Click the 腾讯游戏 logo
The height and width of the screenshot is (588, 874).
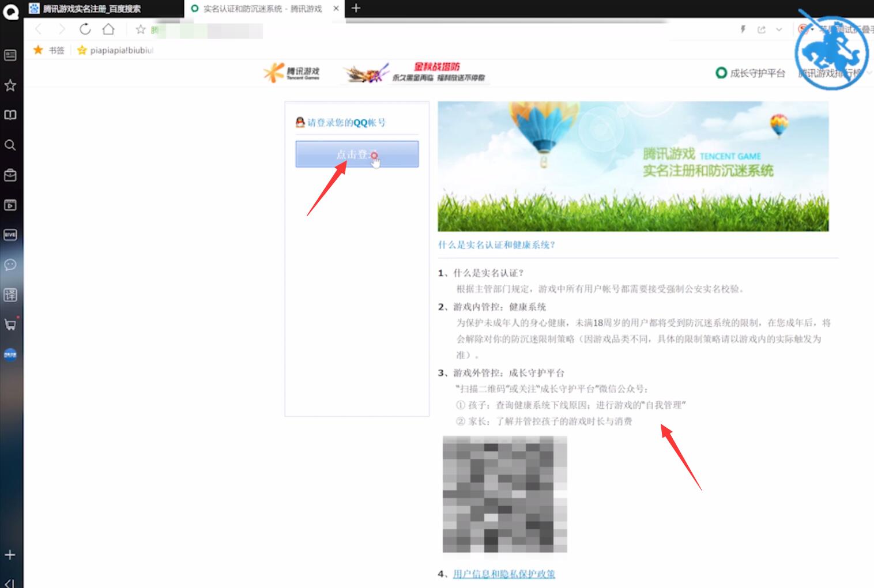click(291, 73)
